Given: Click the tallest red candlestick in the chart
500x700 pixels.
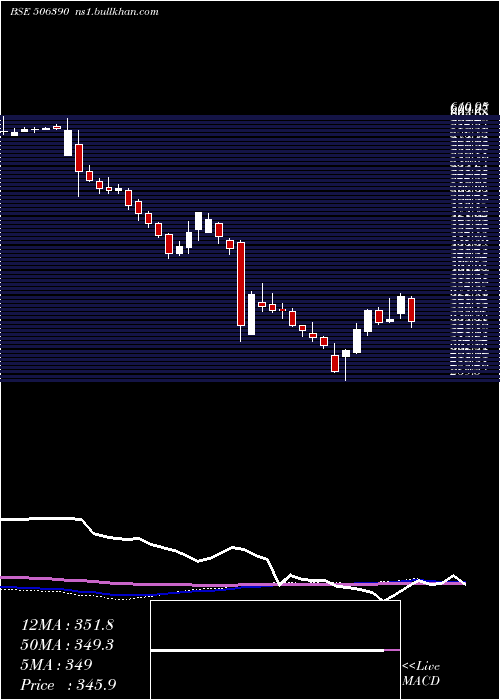Looking at the screenshot, I should tap(241, 291).
